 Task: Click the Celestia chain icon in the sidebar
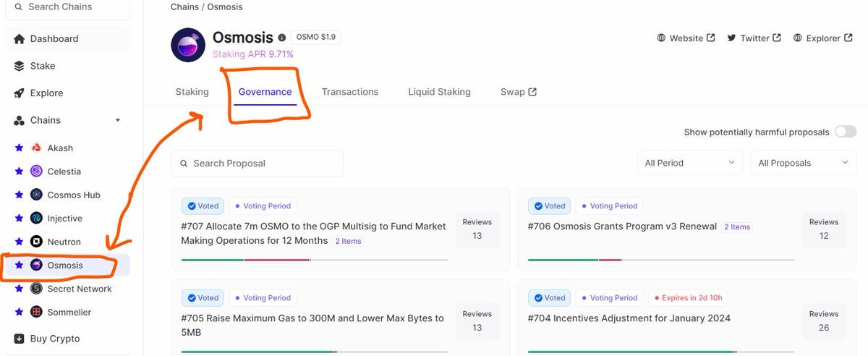(x=37, y=171)
